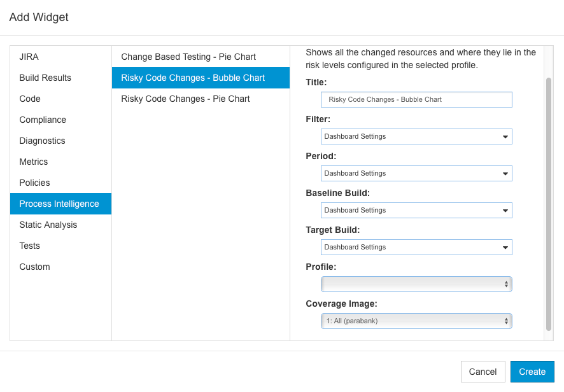The height and width of the screenshot is (392, 564).
Task: Open the Coverage Image select box
Action: (416, 321)
